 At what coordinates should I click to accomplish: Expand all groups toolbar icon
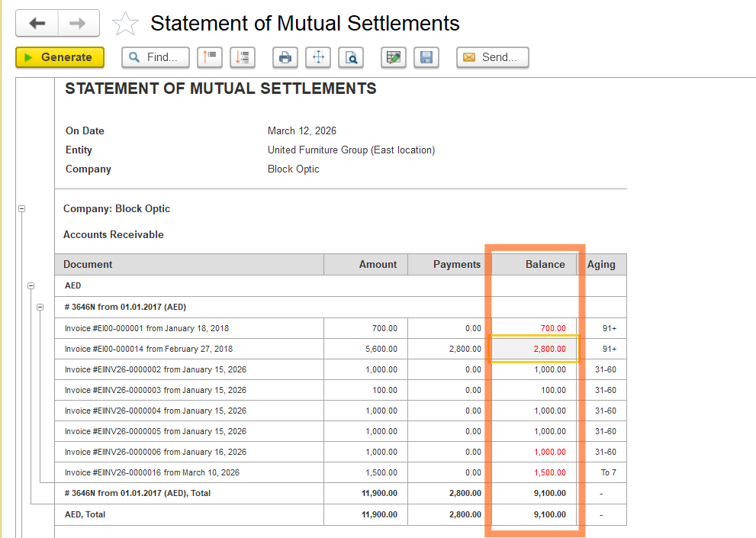(x=243, y=57)
